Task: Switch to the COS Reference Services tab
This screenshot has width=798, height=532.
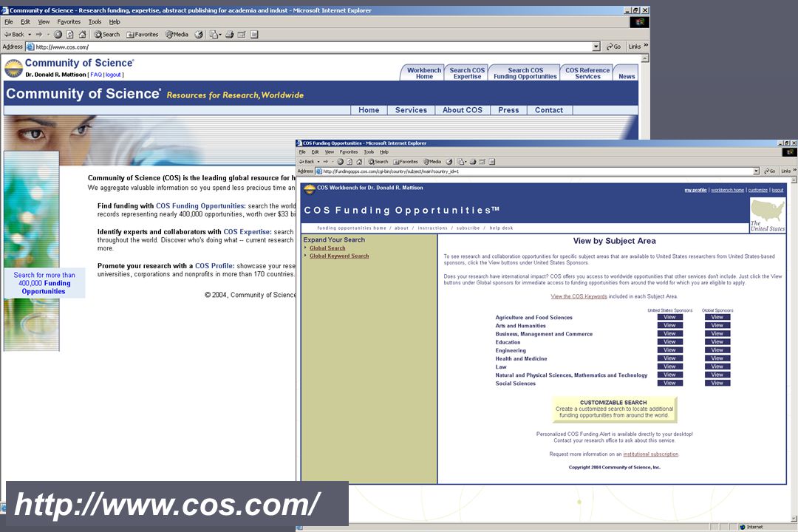Action: click(587, 73)
